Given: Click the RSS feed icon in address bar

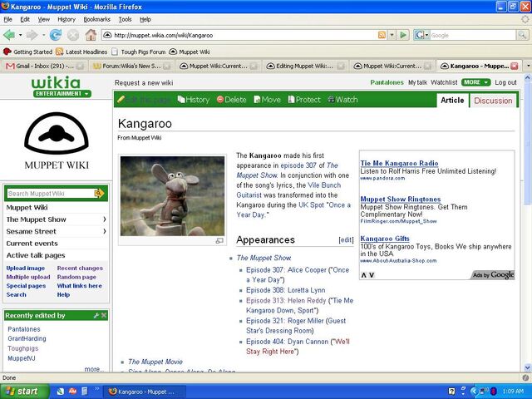Looking at the screenshot, I should click(382, 35).
